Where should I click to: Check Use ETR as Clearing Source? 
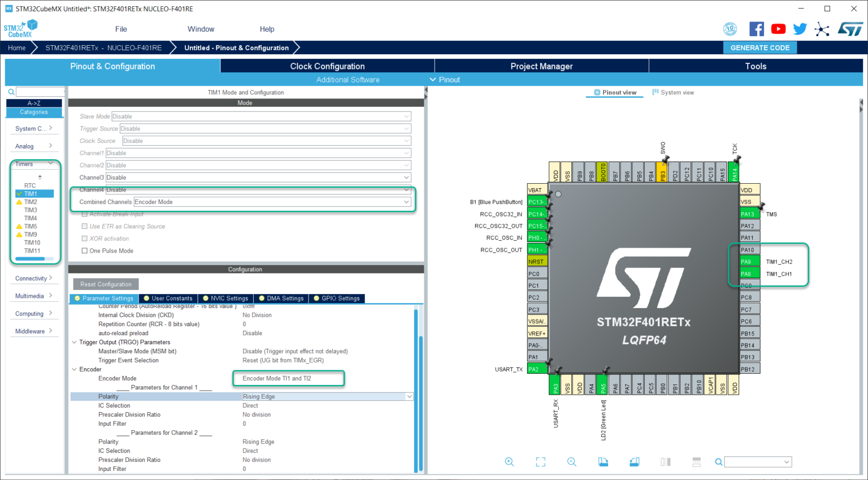tap(85, 227)
